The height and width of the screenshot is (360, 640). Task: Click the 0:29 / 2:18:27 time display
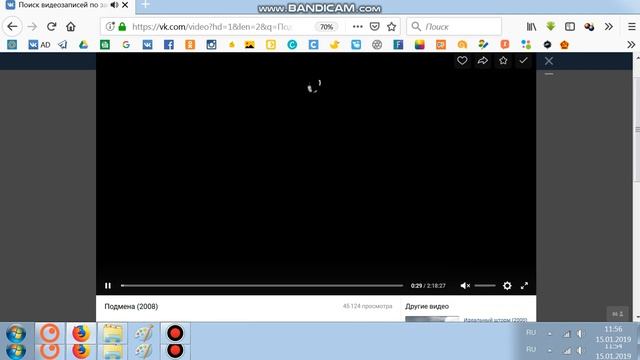[x=428, y=286]
